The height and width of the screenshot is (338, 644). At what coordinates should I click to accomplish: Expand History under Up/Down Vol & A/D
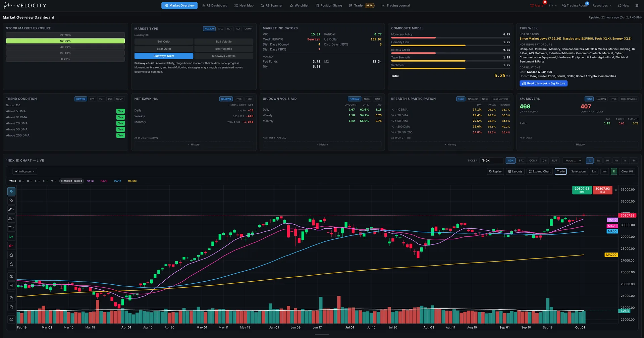point(322,145)
